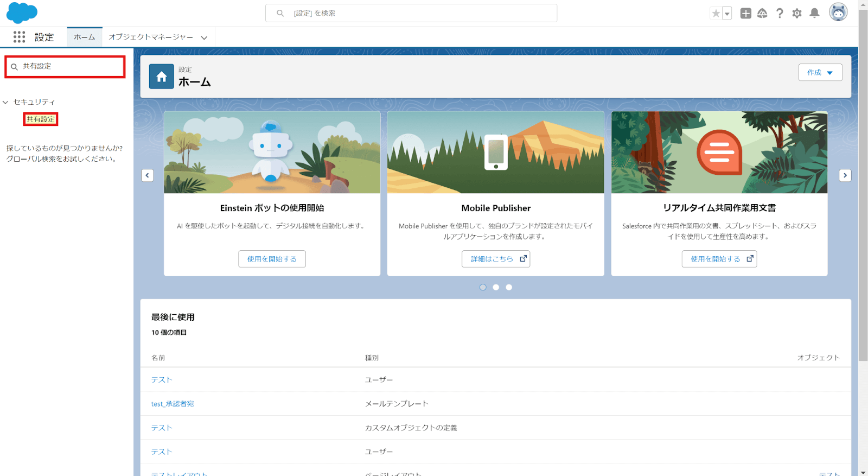Click the scrollbar down arrow

(x=863, y=472)
